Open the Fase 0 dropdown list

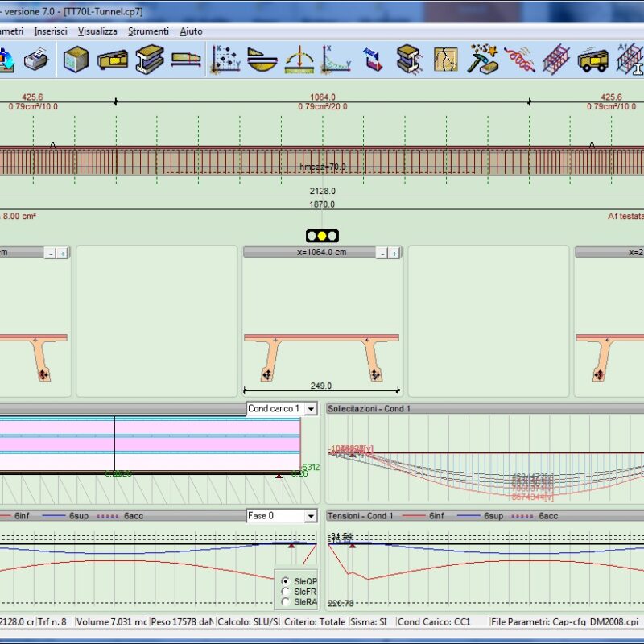coord(311,516)
